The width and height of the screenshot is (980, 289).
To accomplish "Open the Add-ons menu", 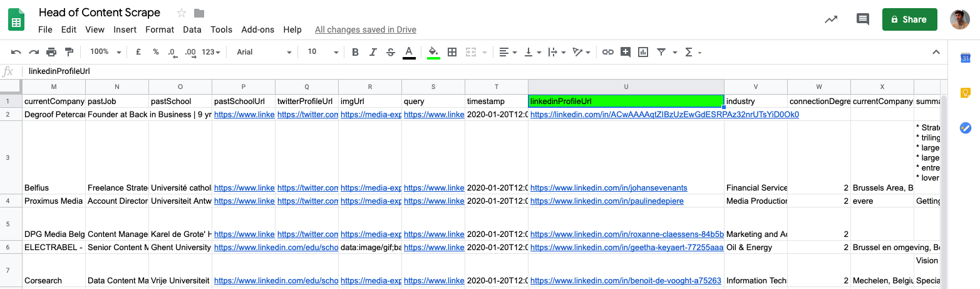I will [x=258, y=29].
